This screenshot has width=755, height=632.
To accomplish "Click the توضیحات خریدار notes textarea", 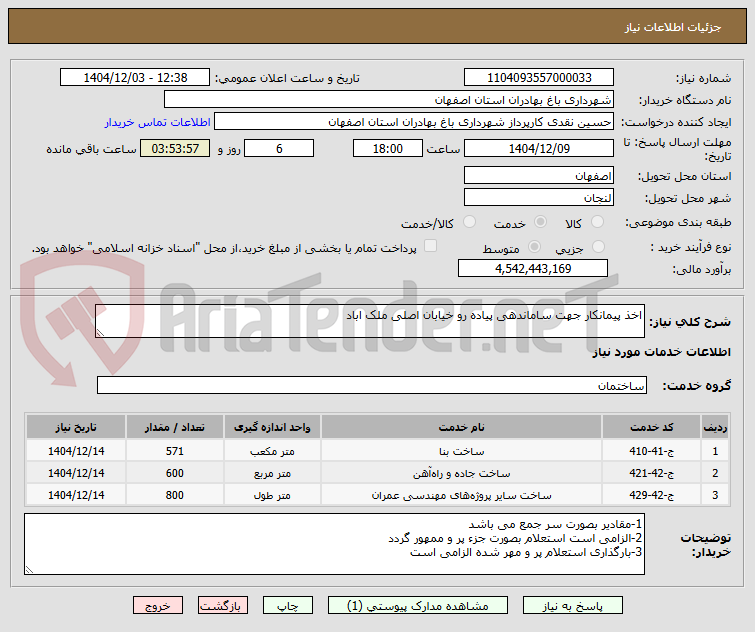I will (334, 543).
